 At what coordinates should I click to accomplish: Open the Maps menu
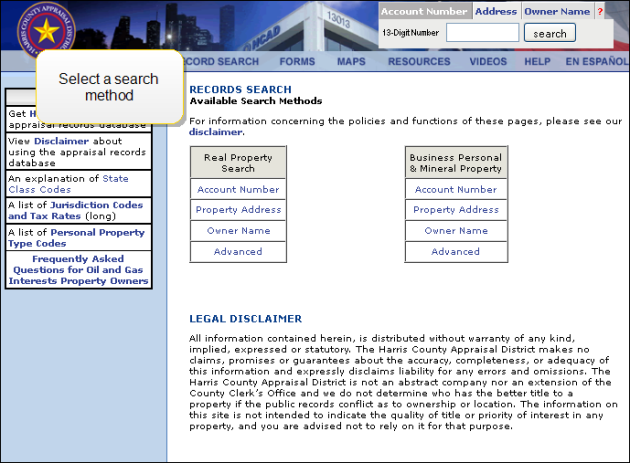click(x=351, y=61)
